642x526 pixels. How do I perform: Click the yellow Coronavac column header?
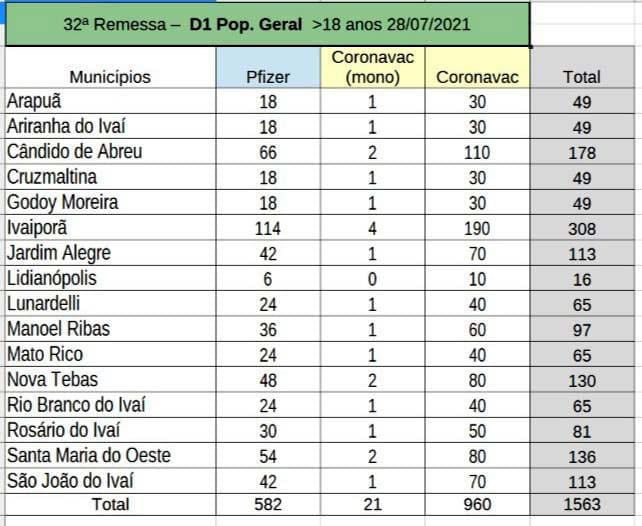[477, 68]
